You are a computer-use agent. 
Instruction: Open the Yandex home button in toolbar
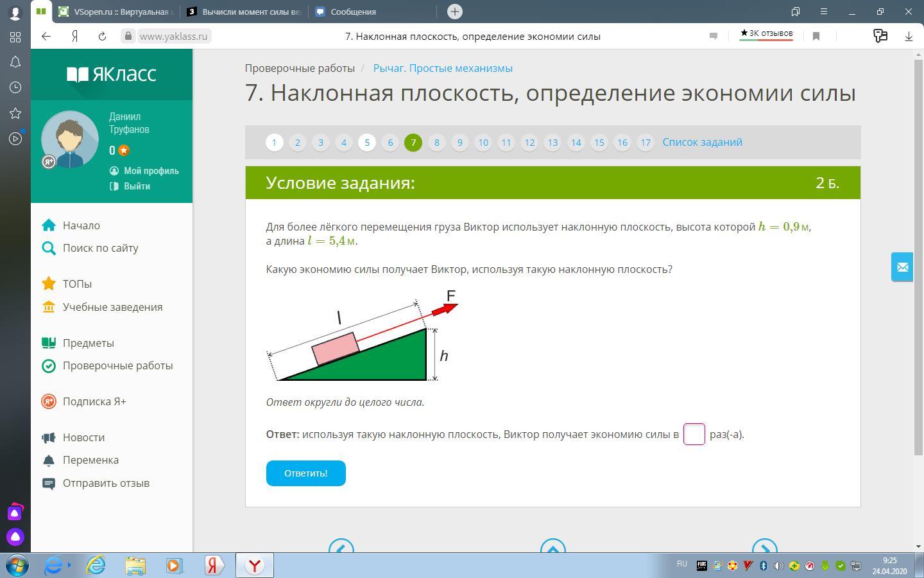pyautogui.click(x=74, y=37)
